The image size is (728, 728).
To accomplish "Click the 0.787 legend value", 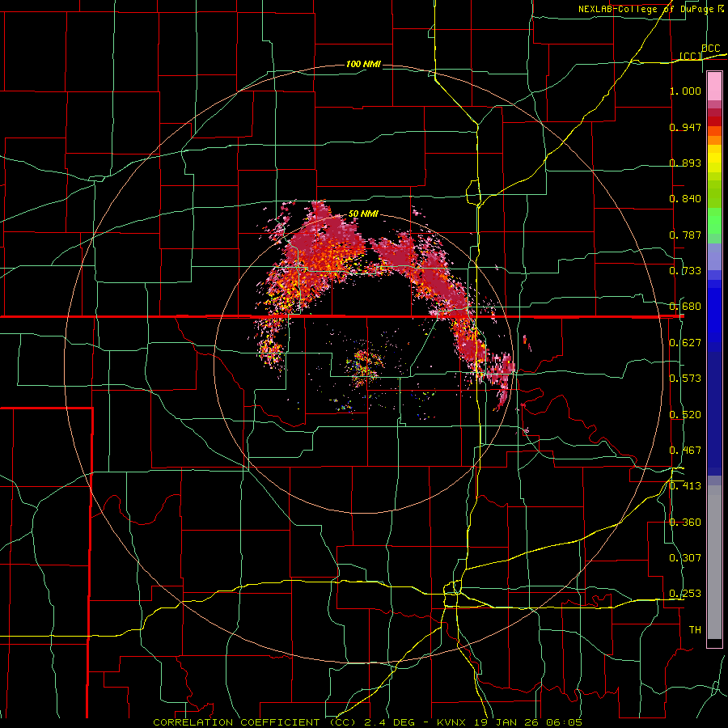I will pyautogui.click(x=685, y=235).
